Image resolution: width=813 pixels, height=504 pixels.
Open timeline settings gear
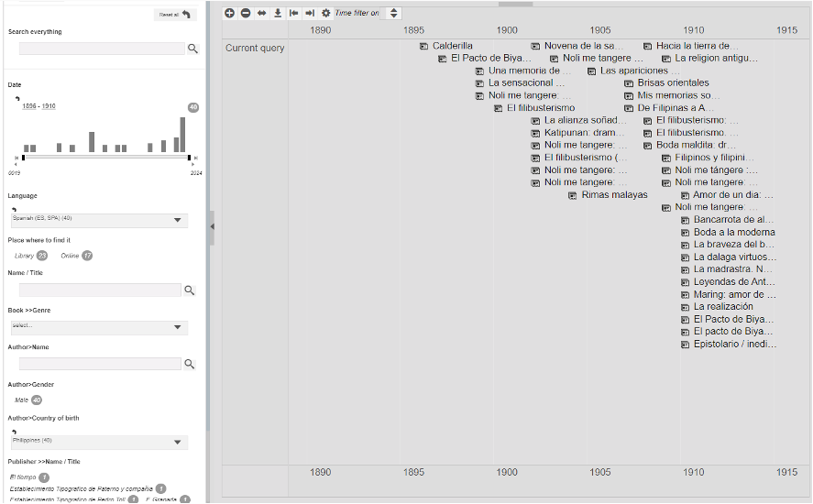(x=325, y=13)
